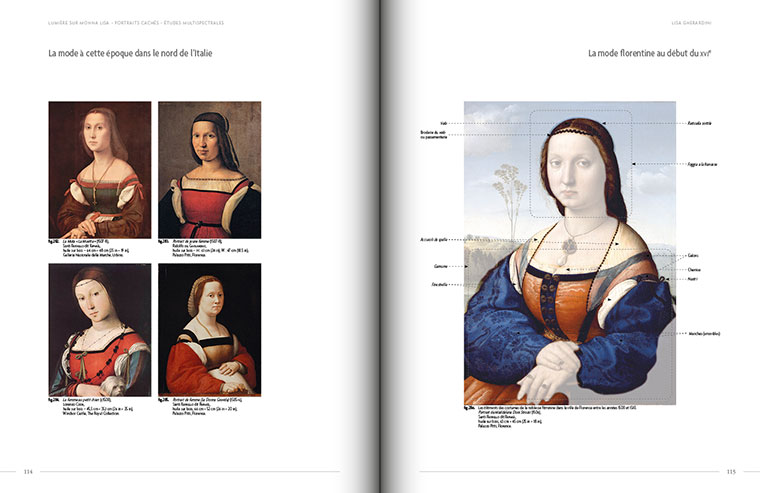Click page number 114
The width and height of the screenshot is (760, 493).
(28, 472)
